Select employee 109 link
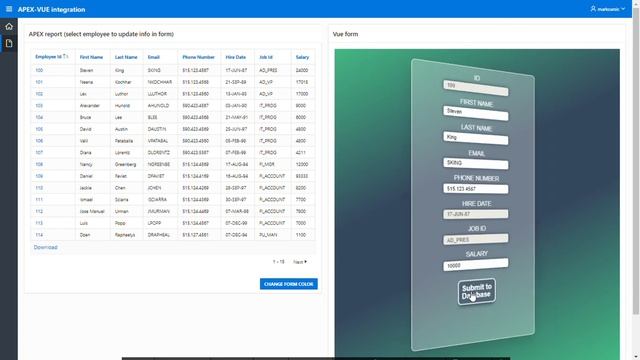640x360 pixels. click(x=39, y=176)
